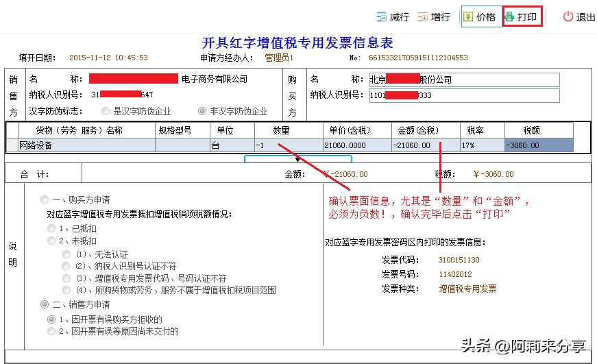
Task: Click the 货物（劳务 服务）名称 column header
Action: coord(86,131)
